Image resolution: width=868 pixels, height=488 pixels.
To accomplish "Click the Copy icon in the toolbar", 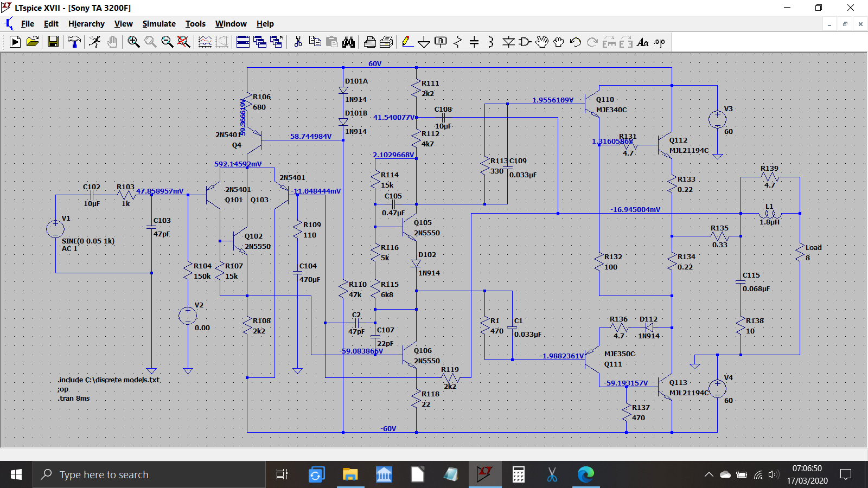I will point(315,42).
